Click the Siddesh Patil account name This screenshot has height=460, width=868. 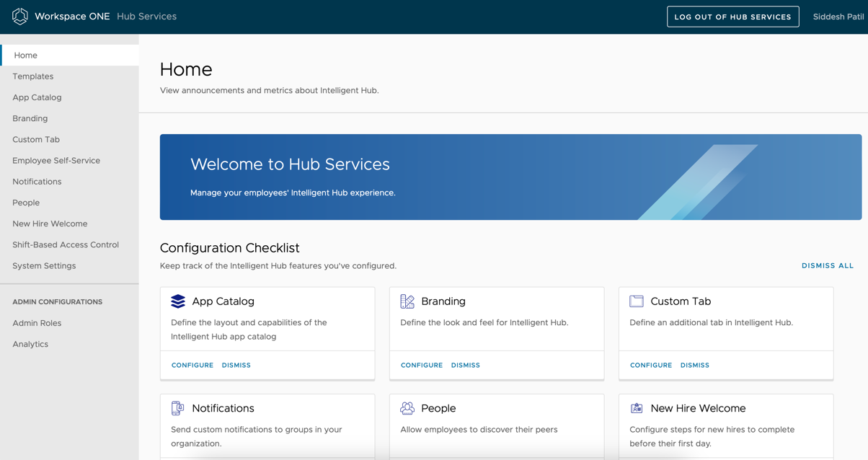(x=838, y=16)
